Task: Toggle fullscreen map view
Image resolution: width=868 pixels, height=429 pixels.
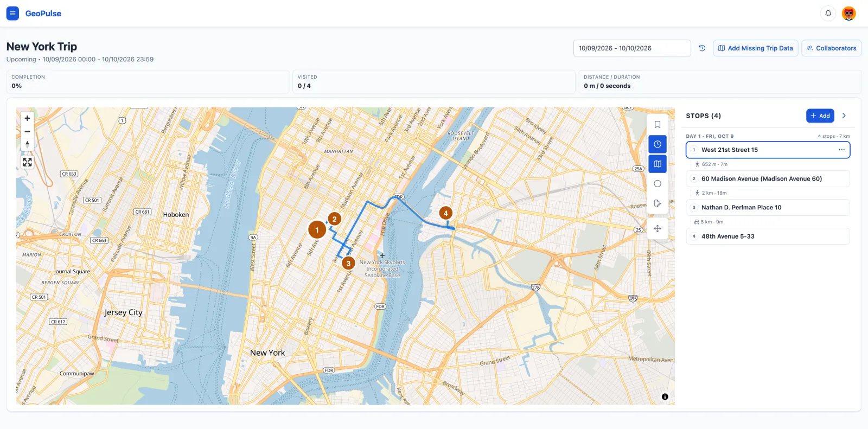Action: [27, 162]
